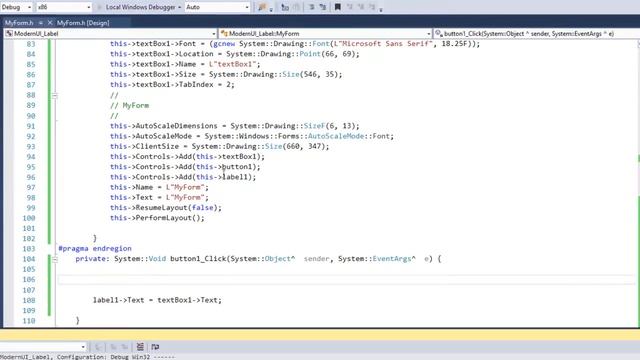This screenshot has height=360, width=640.
Task: Click "this->Controls->Add(this->button1);" line
Action: click(185, 167)
